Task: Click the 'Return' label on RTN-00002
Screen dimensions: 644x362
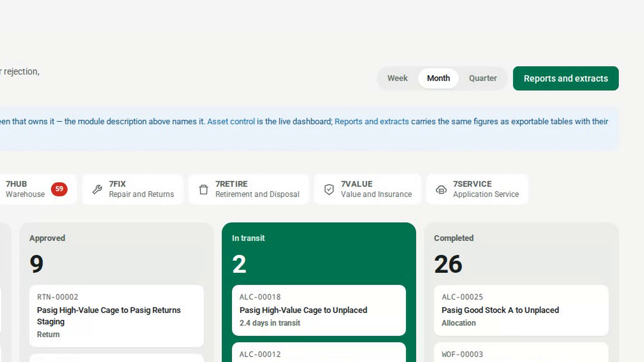Action: coord(48,334)
